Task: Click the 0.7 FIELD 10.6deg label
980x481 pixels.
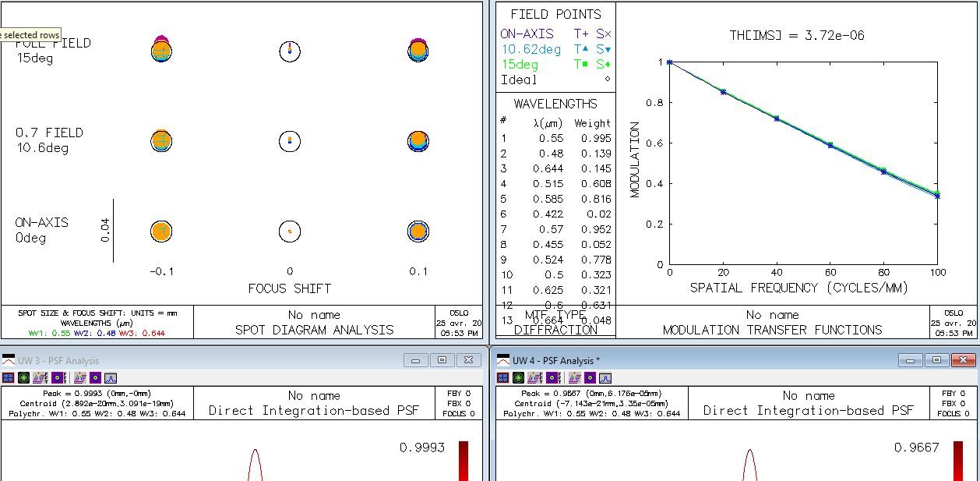Action: 49,140
